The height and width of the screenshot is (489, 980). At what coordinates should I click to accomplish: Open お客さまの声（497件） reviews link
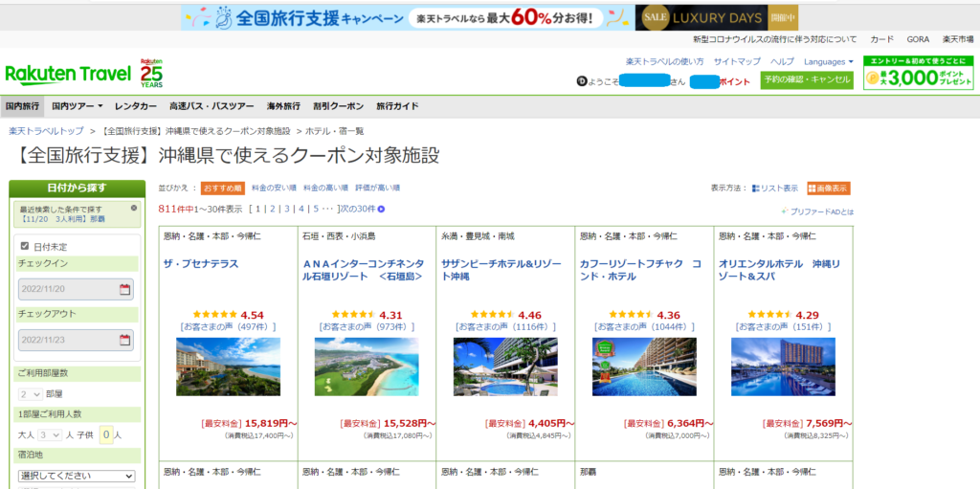click(228, 326)
